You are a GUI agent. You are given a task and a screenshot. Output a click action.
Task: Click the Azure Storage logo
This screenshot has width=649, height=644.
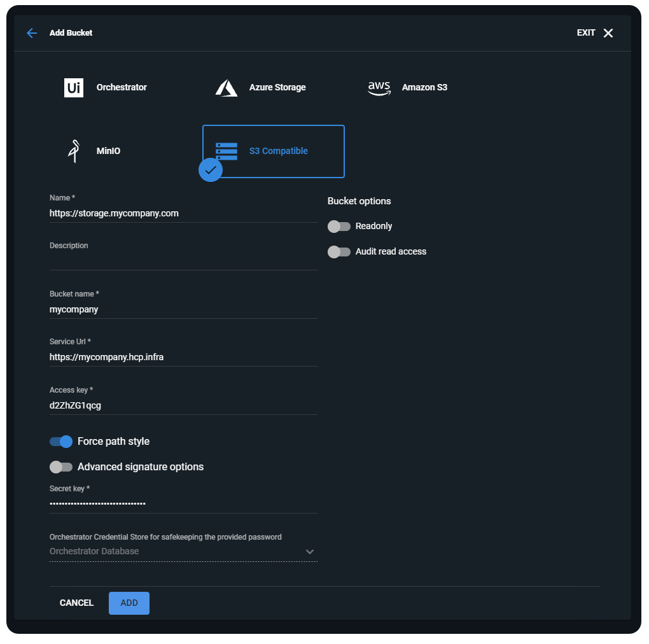(227, 88)
